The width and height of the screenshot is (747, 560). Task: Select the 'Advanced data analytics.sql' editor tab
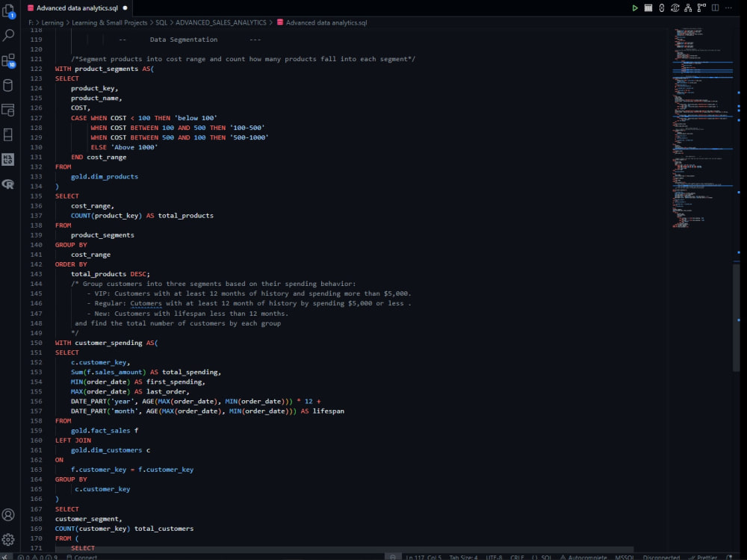tap(77, 8)
